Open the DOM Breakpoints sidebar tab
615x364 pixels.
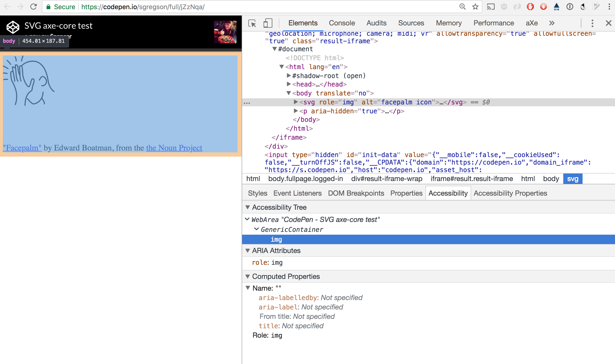click(356, 193)
